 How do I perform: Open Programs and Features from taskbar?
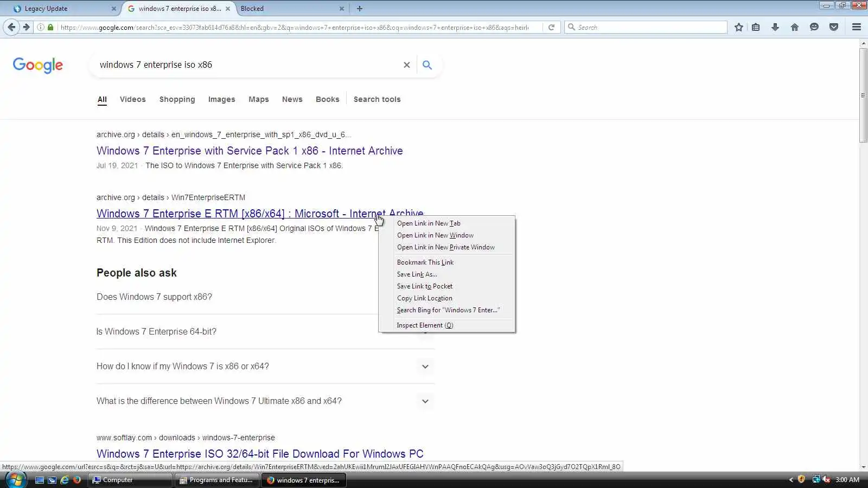pyautogui.click(x=217, y=480)
